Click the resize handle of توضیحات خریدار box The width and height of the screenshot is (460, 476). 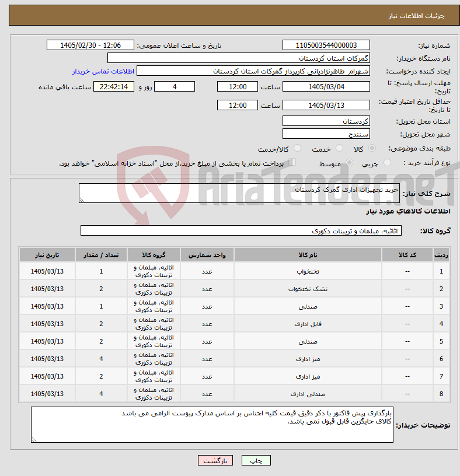point(34,439)
